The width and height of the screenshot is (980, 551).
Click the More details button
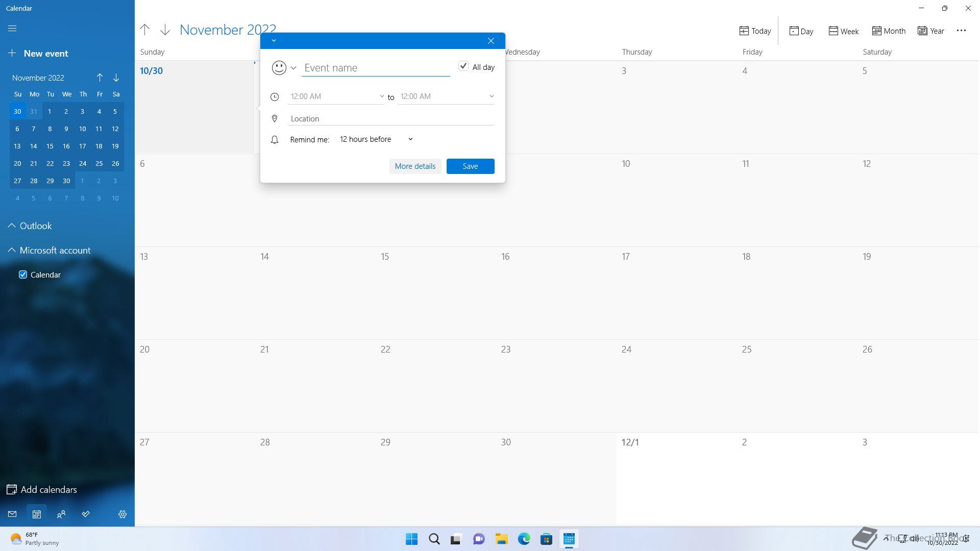415,166
